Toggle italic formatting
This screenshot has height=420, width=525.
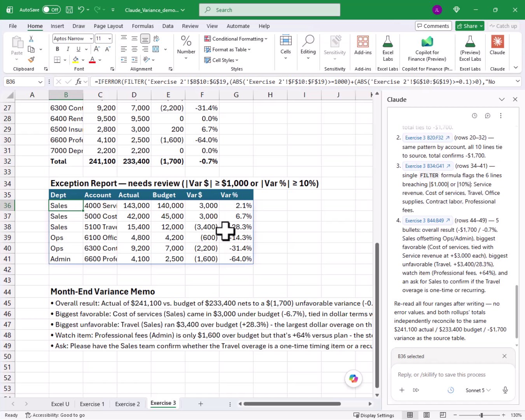(x=68, y=49)
